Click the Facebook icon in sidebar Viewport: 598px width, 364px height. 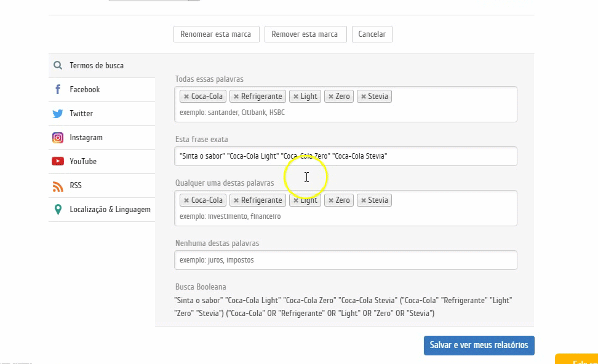(x=58, y=90)
